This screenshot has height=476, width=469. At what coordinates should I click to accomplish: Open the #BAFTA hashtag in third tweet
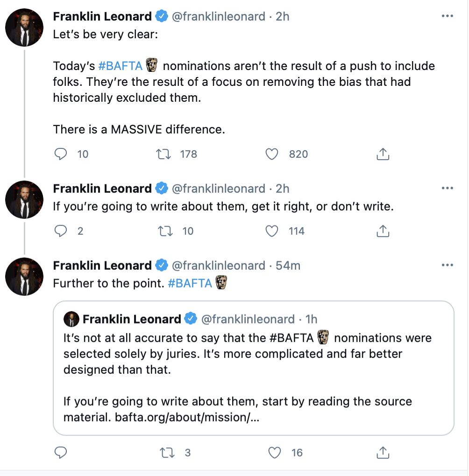click(190, 283)
